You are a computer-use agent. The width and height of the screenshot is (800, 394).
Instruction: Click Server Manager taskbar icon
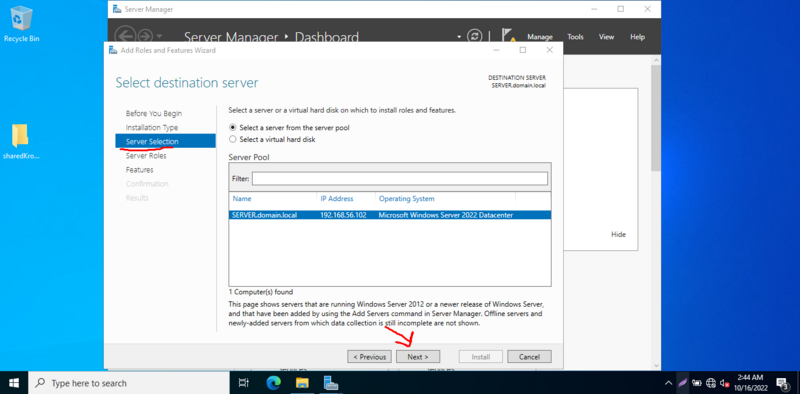tap(331, 383)
